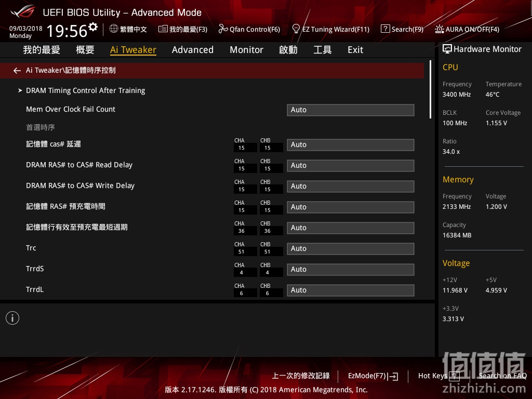Go to the Exit tab
The width and height of the screenshot is (532, 399).
click(x=355, y=50)
